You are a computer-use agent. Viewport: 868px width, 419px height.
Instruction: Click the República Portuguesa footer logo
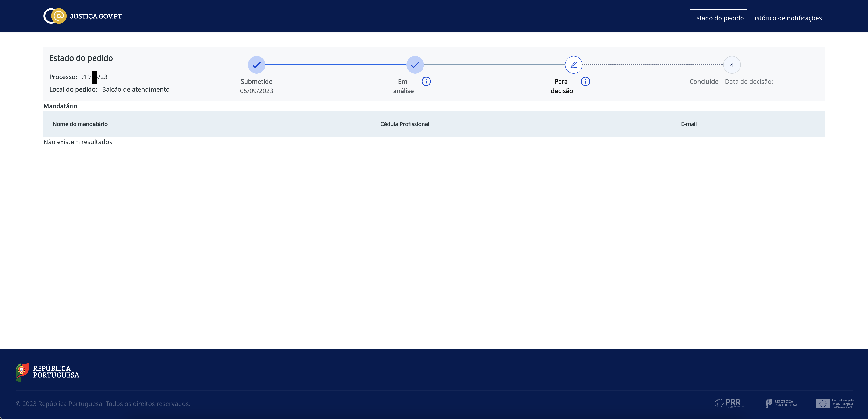point(47,372)
